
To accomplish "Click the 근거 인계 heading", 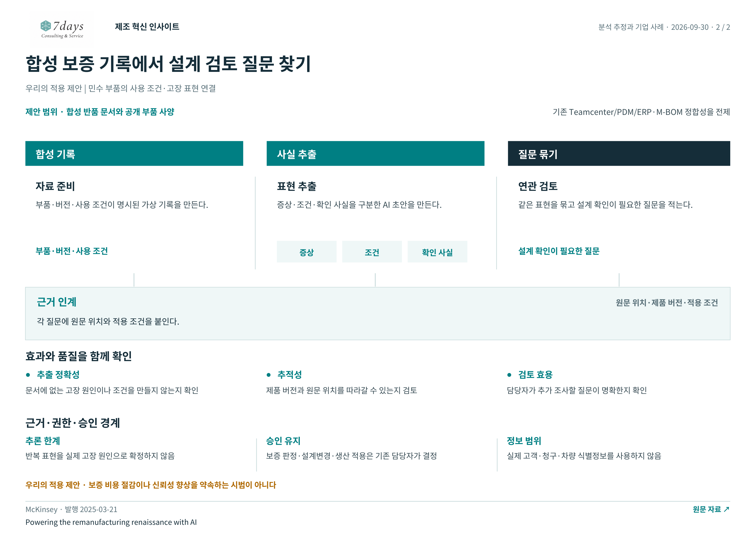I will (x=57, y=302).
